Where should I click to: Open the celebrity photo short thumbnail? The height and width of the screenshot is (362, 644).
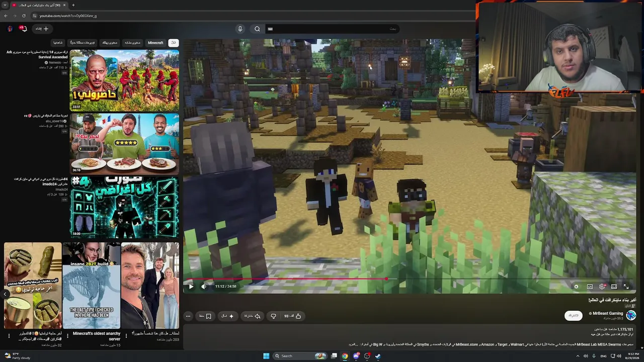[x=150, y=286]
